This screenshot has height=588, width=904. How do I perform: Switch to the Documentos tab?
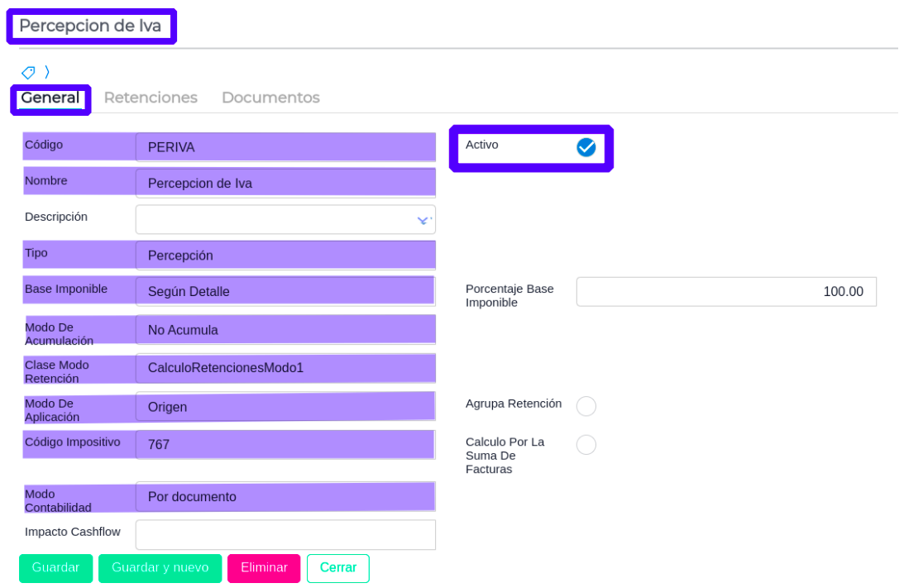tap(270, 98)
